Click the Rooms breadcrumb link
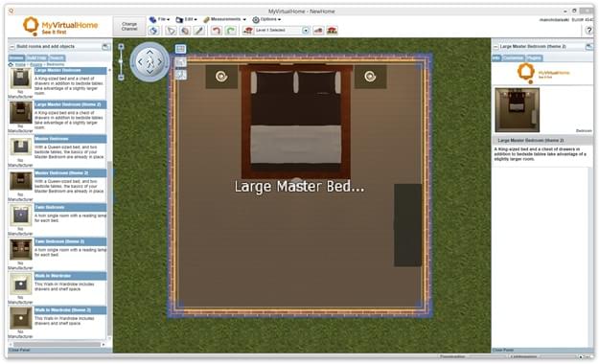This screenshot has height=364, width=599. (x=35, y=64)
